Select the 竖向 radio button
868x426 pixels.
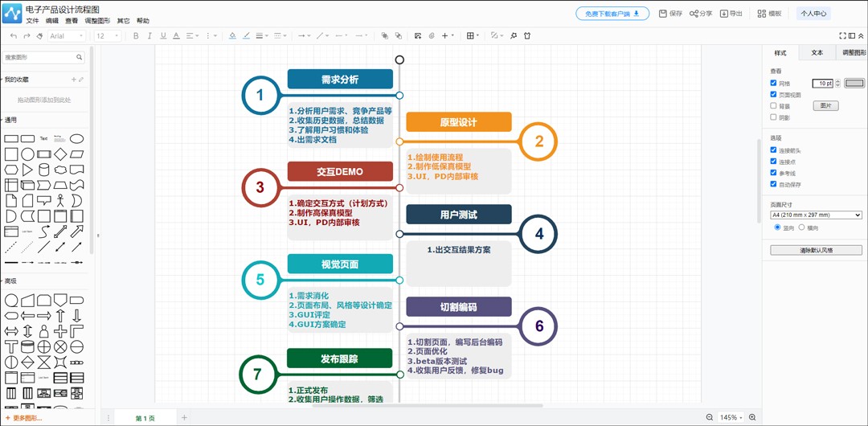tap(777, 227)
